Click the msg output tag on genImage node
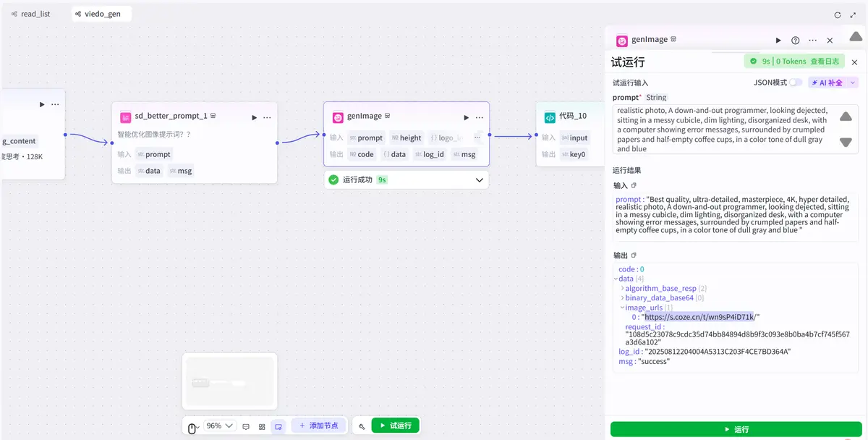The image size is (868, 440). tap(464, 154)
